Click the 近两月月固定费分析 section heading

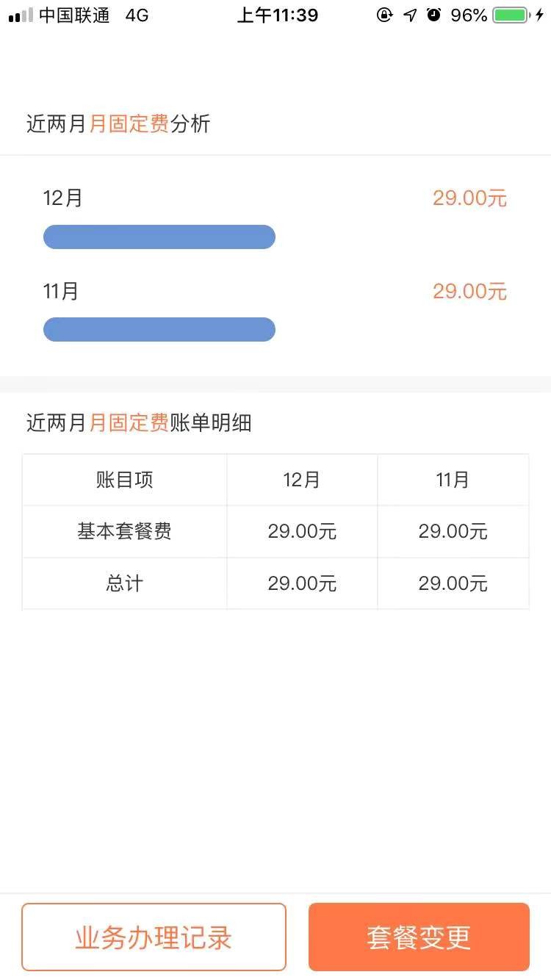coord(118,123)
